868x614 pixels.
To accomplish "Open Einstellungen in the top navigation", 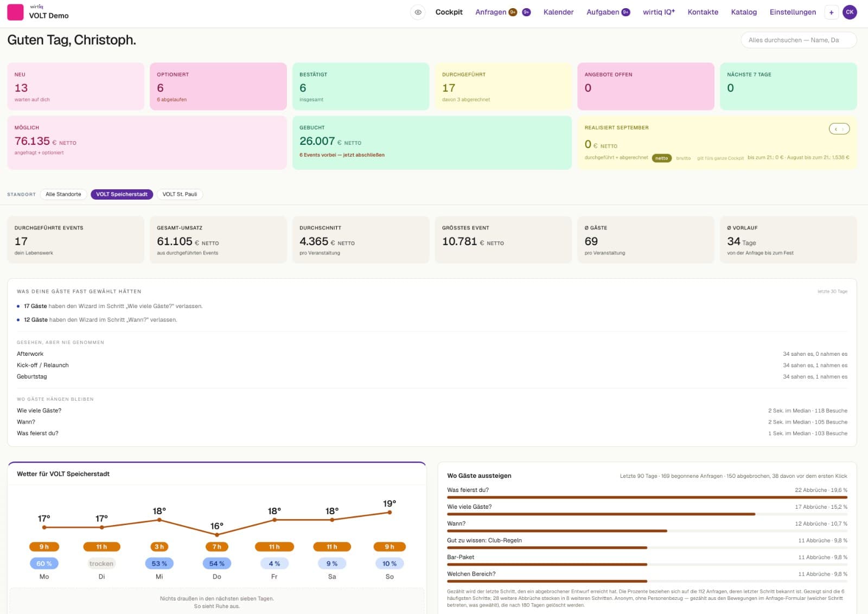I will 793,12.
